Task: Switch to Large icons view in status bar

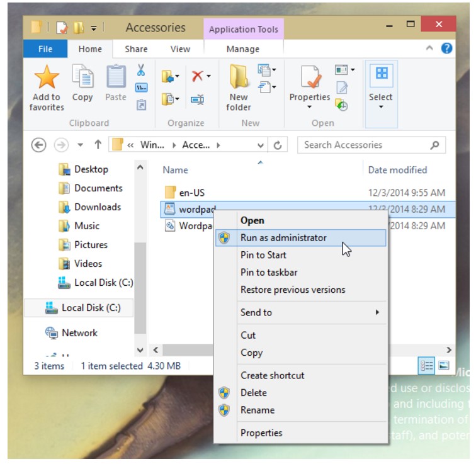Action: point(443,366)
